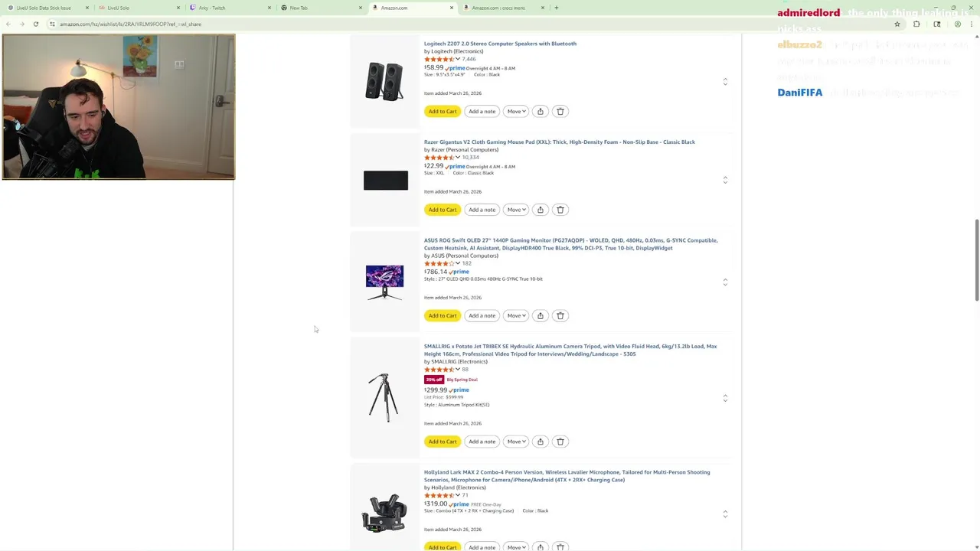This screenshot has height=551, width=980.
Task: Add Razer Gigantus mouse pad to cart
Action: coord(443,210)
